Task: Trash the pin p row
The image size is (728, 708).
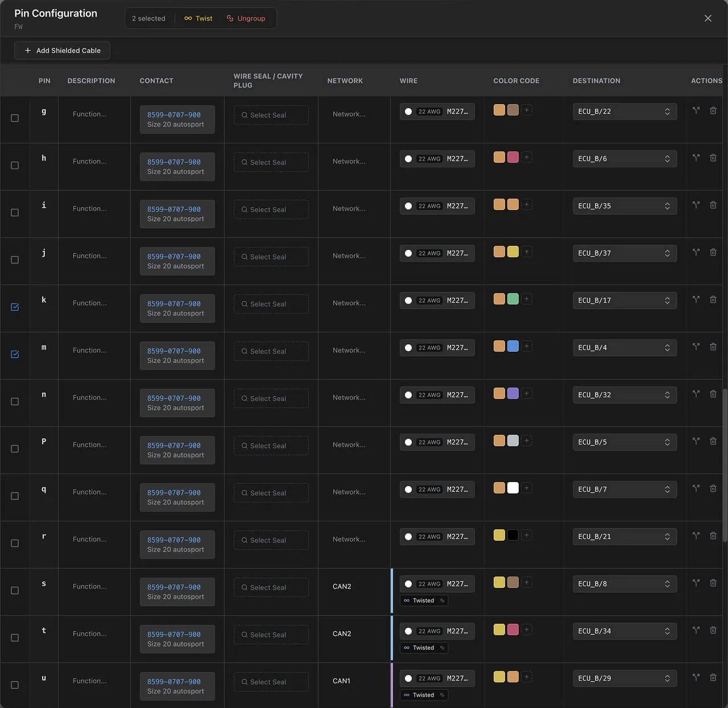Action: pos(713,441)
